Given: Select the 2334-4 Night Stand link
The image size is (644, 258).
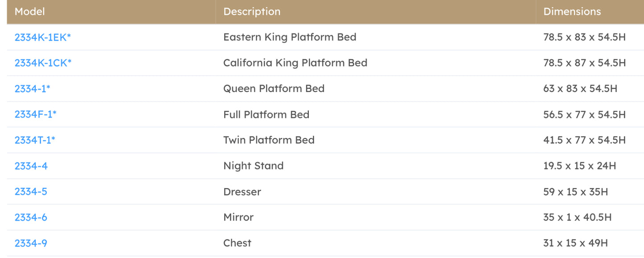Looking at the screenshot, I should [x=31, y=166].
